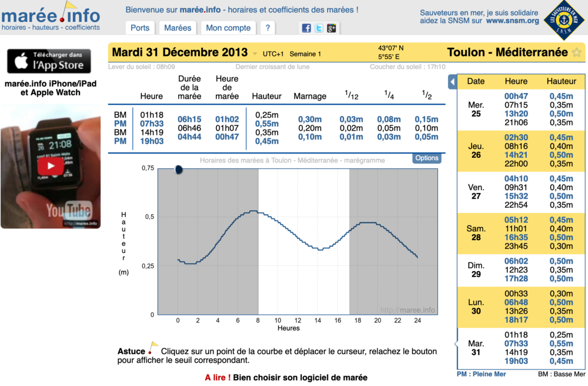Click the 0,55m height in main table

[x=267, y=124]
